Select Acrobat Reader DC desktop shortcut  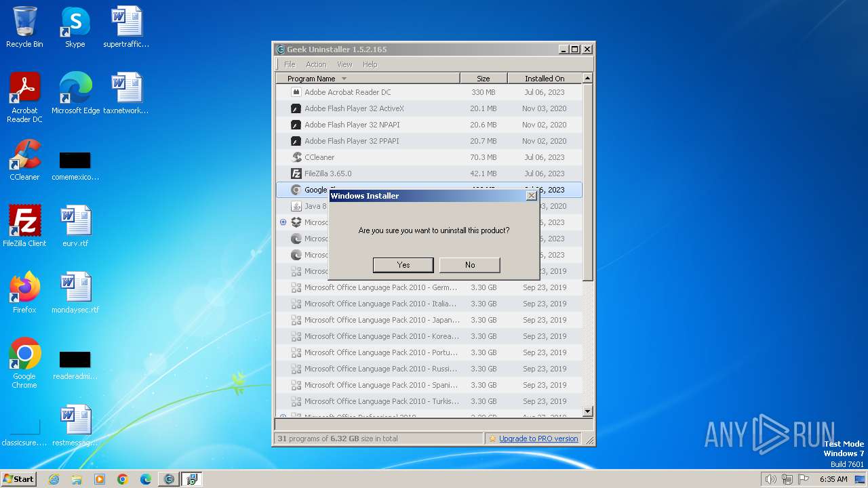24,98
